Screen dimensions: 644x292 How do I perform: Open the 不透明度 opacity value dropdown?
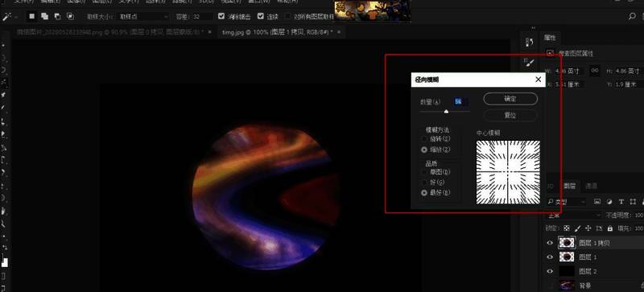click(638, 216)
